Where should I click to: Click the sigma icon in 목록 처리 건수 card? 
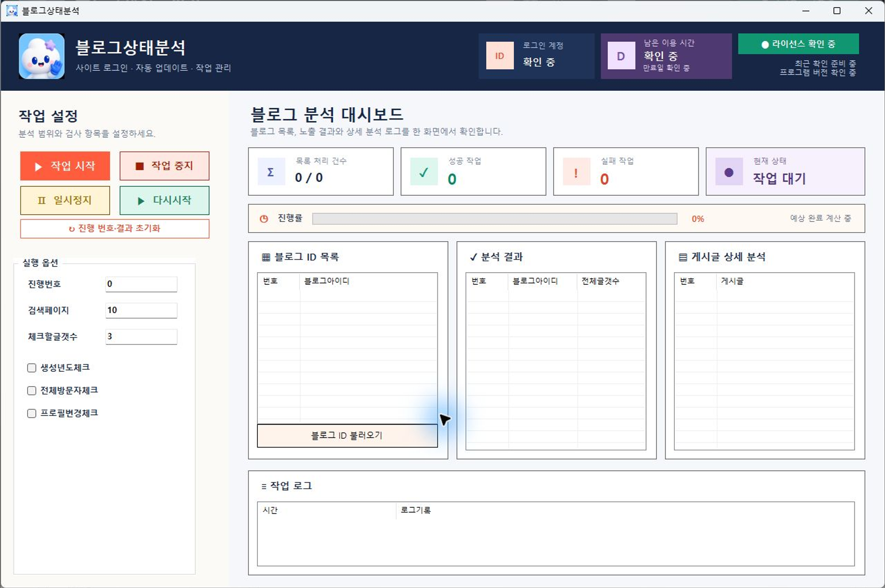[271, 171]
